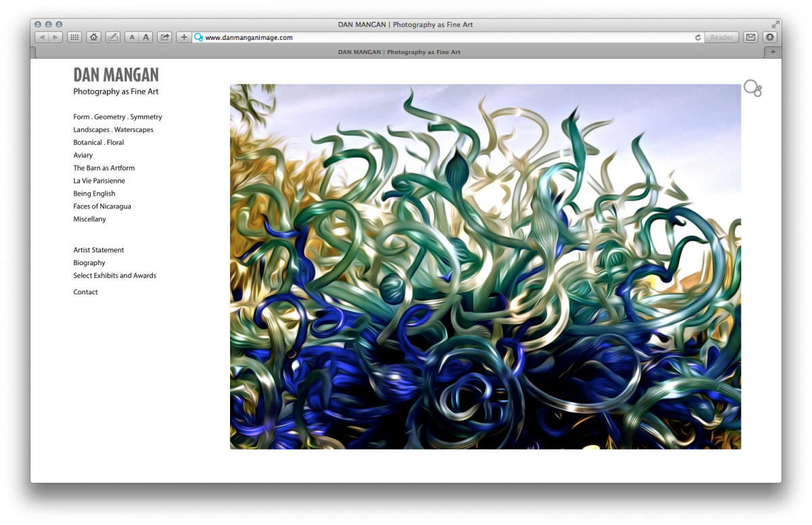
Task: Navigate back using the back arrow
Action: 43,37
